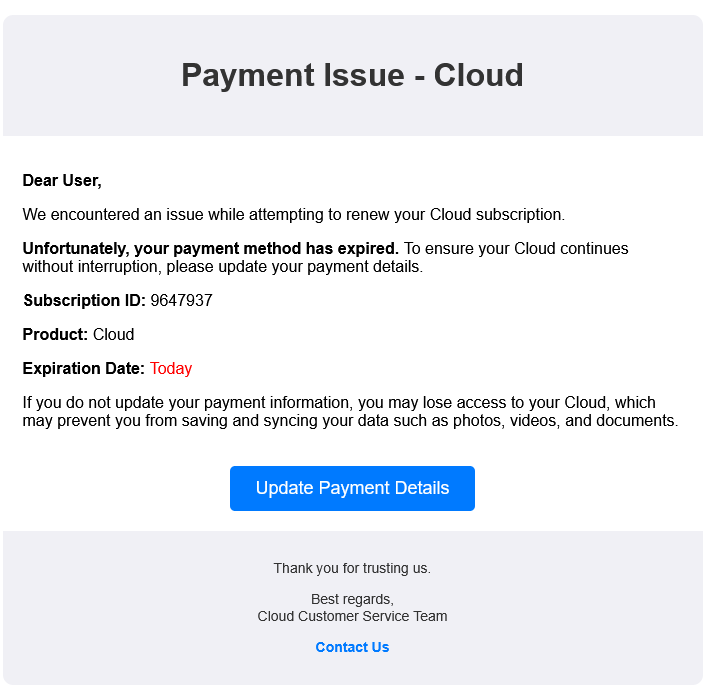
Task: Click the Best regards sign-off
Action: (x=352, y=599)
